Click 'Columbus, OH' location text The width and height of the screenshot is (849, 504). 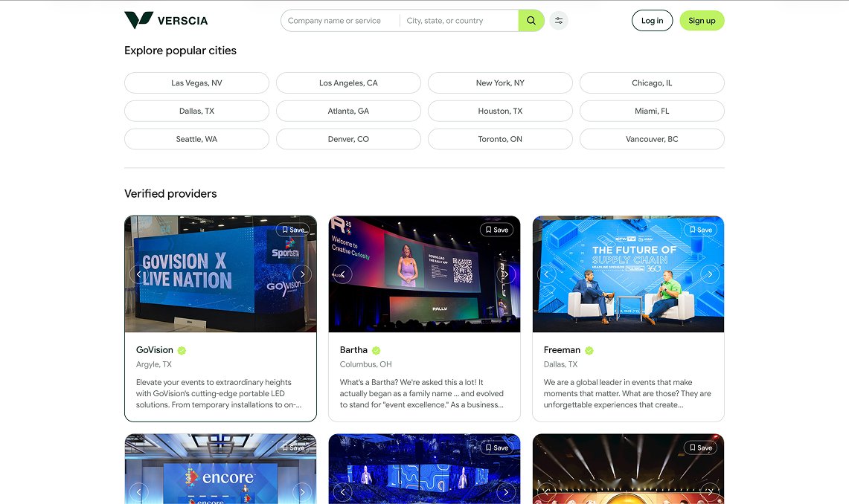click(x=365, y=364)
